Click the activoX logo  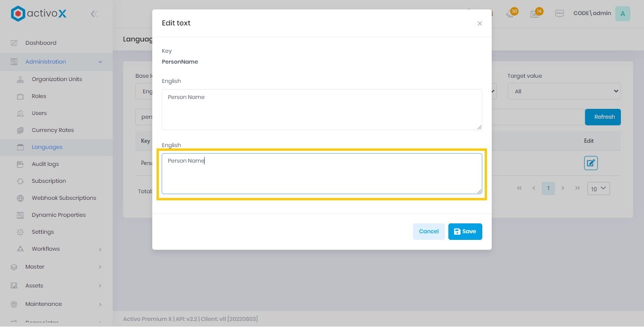[39, 14]
